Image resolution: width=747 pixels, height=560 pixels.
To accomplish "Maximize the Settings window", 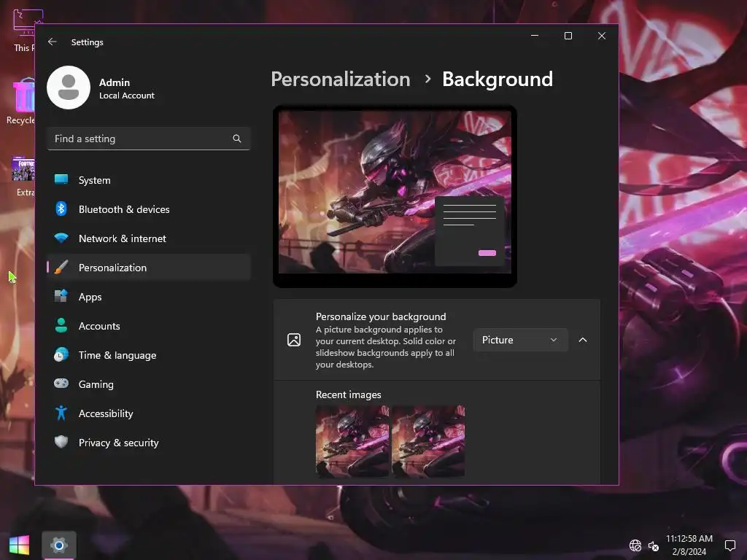I will [x=568, y=36].
